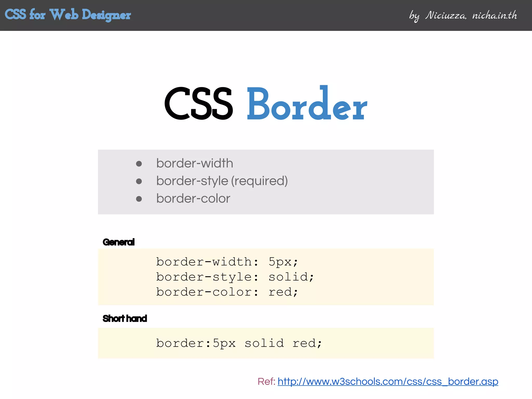Image resolution: width=532 pixels, height=399 pixels.
Task: Click the 'Short hand' section label
Action: point(125,318)
